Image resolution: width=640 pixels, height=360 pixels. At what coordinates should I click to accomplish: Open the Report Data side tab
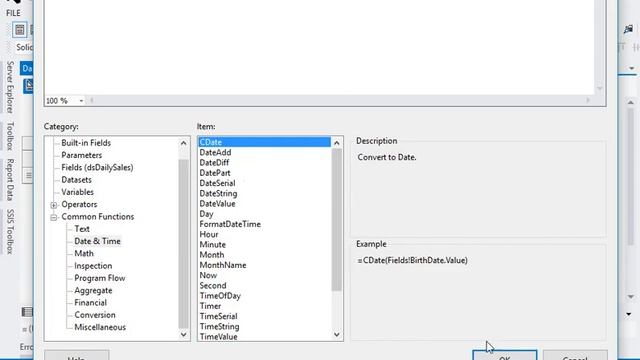coord(10,180)
